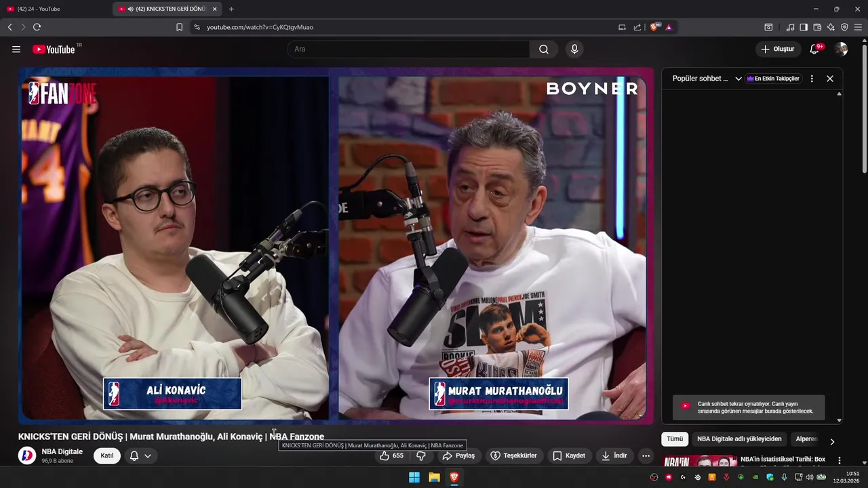The height and width of the screenshot is (488, 868).
Task: Switch to the '(42) 24 - YouTube' tab
Action: pyautogui.click(x=56, y=9)
